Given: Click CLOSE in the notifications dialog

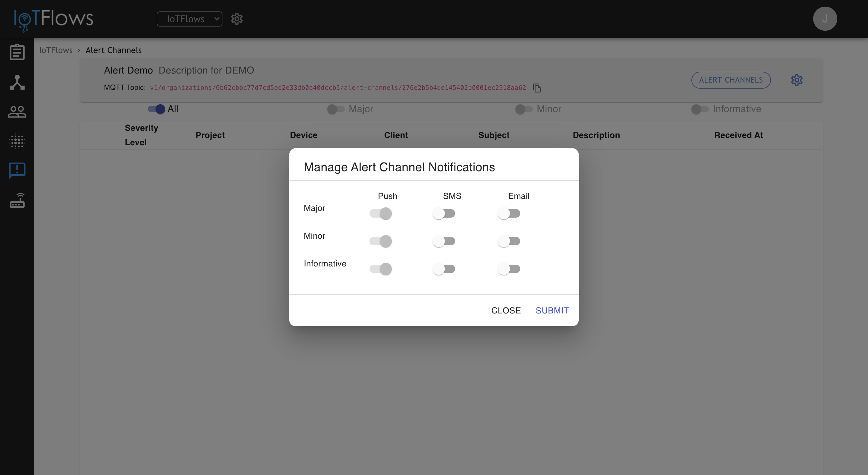Looking at the screenshot, I should 506,310.
